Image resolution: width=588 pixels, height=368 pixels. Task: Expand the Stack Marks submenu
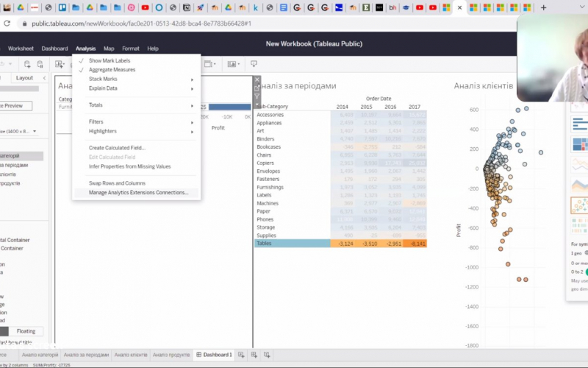[137, 79]
